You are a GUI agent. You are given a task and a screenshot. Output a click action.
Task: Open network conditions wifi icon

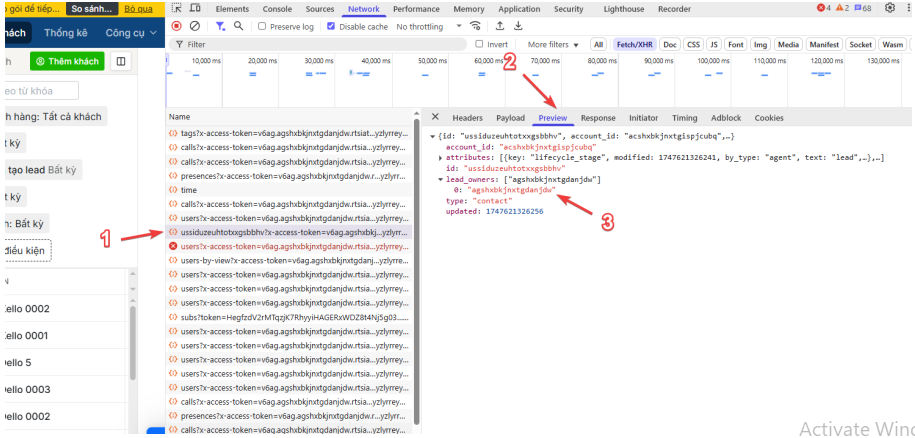click(476, 26)
